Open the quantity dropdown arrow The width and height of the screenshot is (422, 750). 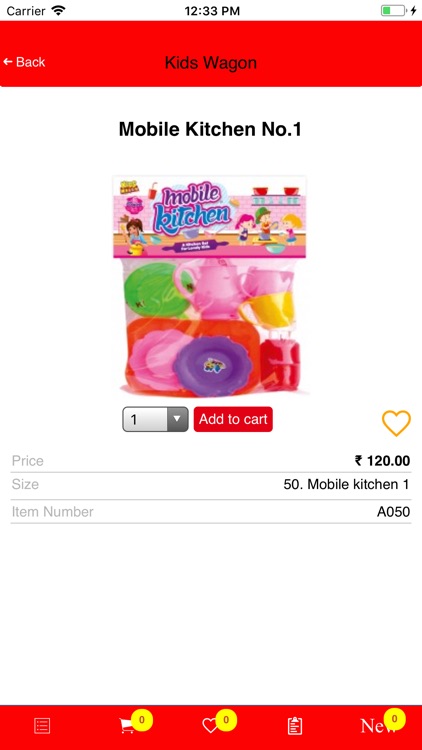tap(178, 419)
